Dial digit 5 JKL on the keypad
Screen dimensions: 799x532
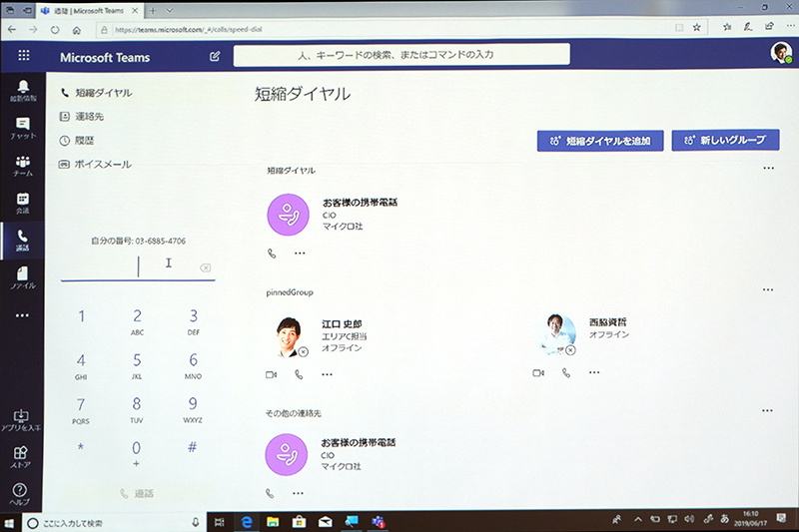(x=137, y=366)
